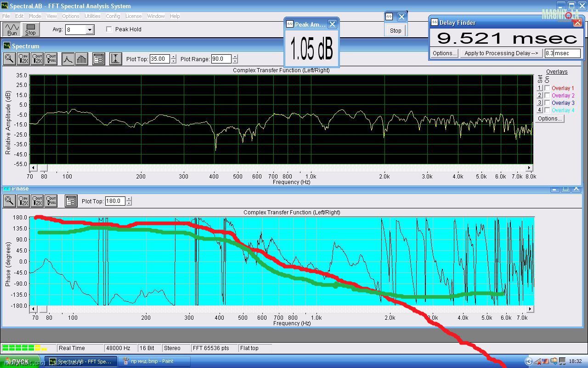Click Apply to Processing Delay button

click(501, 53)
